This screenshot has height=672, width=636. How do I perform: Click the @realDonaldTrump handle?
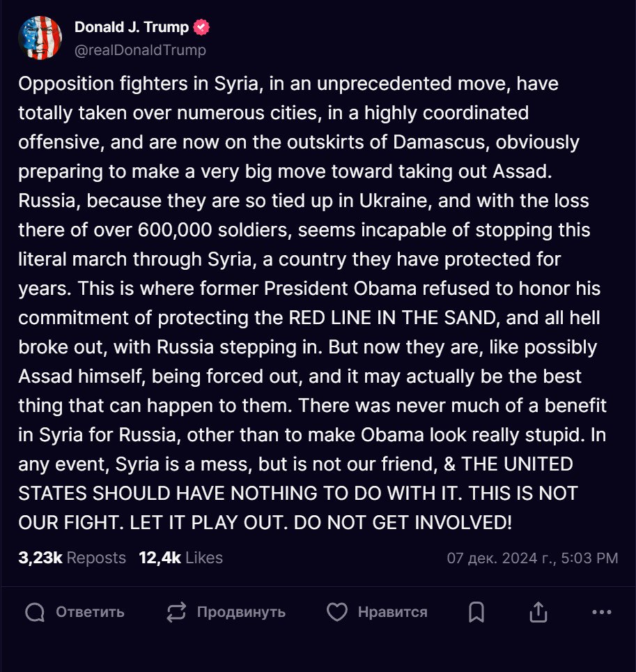(x=140, y=50)
